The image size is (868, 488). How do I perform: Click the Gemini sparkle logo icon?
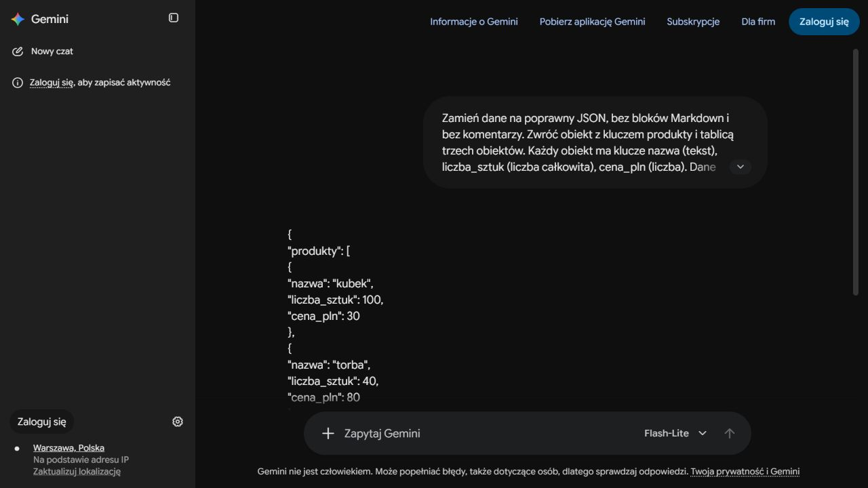click(x=18, y=19)
